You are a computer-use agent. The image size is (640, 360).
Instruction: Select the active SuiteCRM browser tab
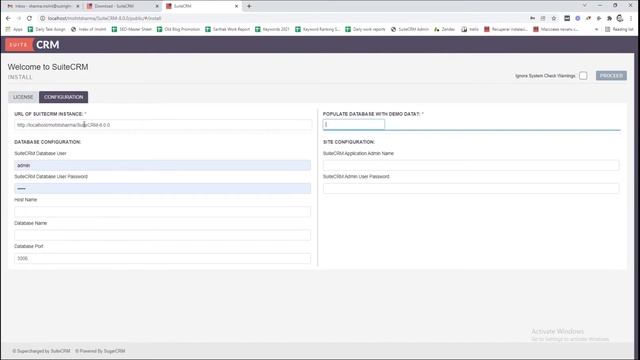[202, 6]
